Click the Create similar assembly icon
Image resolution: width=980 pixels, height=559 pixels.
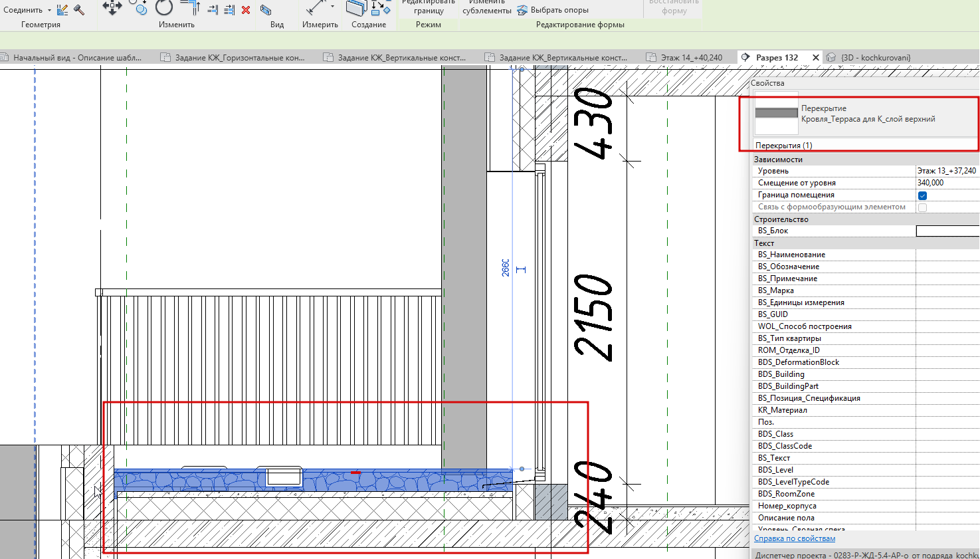[x=356, y=8]
